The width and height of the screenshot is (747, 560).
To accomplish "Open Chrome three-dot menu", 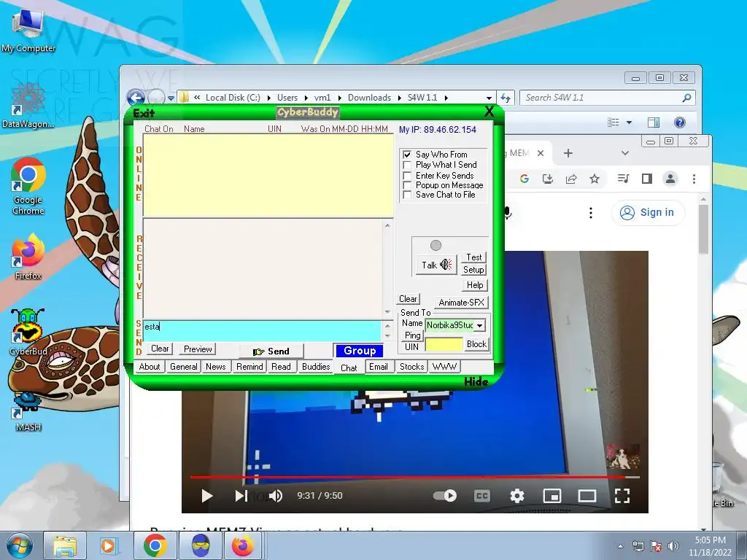I will tap(694, 179).
